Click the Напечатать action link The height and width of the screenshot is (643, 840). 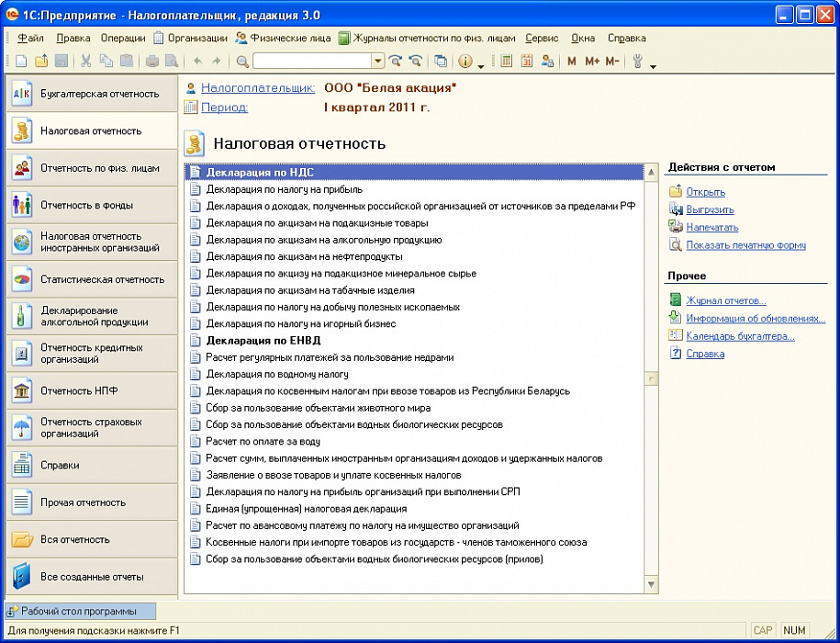coord(712,227)
